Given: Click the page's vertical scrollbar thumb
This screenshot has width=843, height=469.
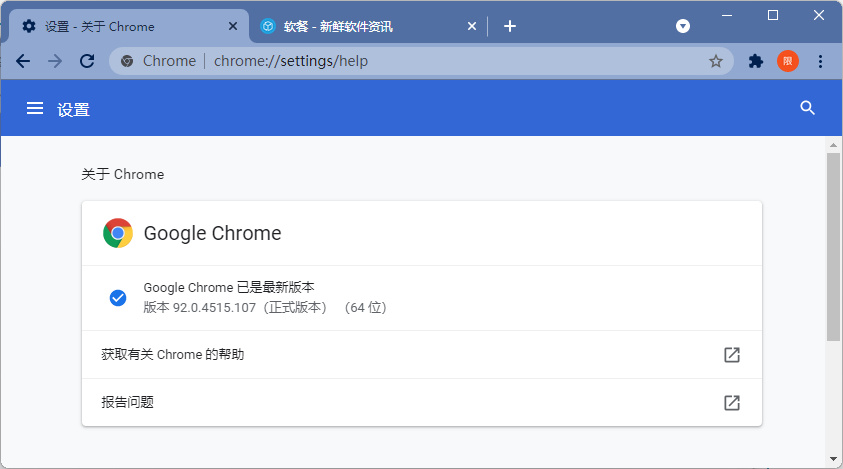Looking at the screenshot, I should [x=833, y=245].
